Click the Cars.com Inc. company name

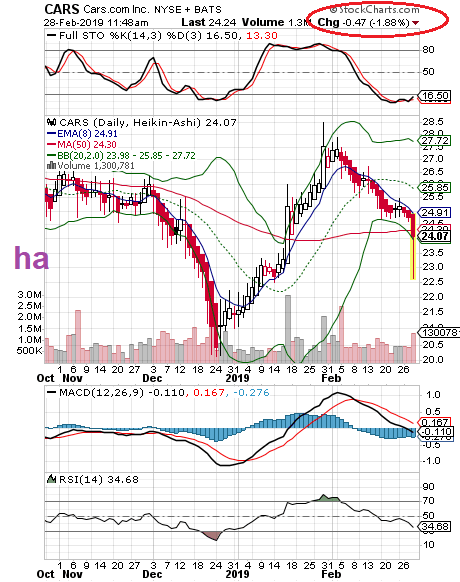click(x=116, y=9)
